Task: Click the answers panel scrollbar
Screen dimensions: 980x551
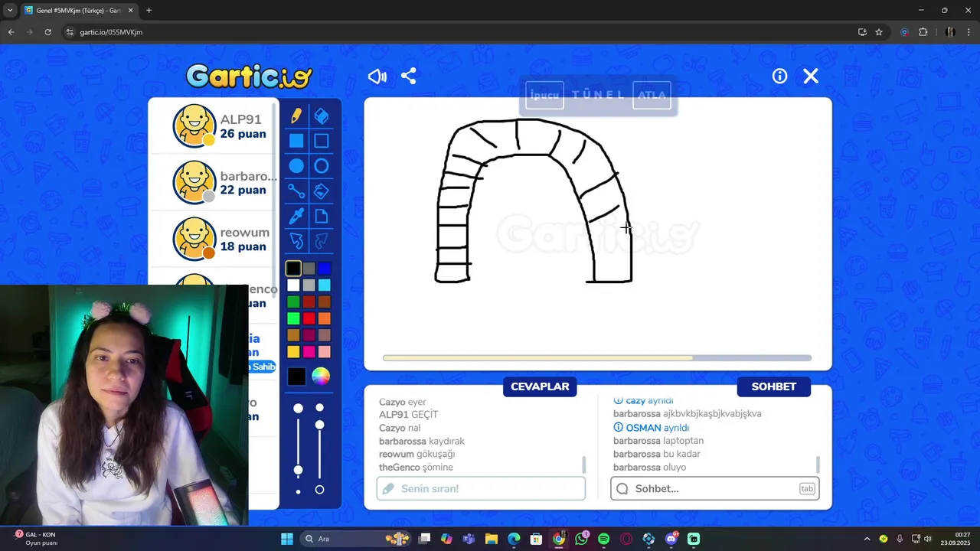Action: pos(584,465)
